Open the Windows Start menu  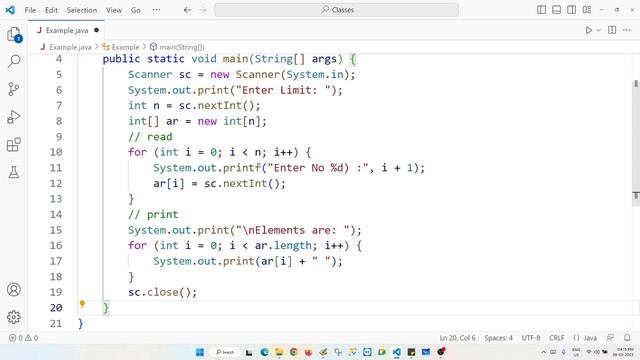tap(200, 352)
